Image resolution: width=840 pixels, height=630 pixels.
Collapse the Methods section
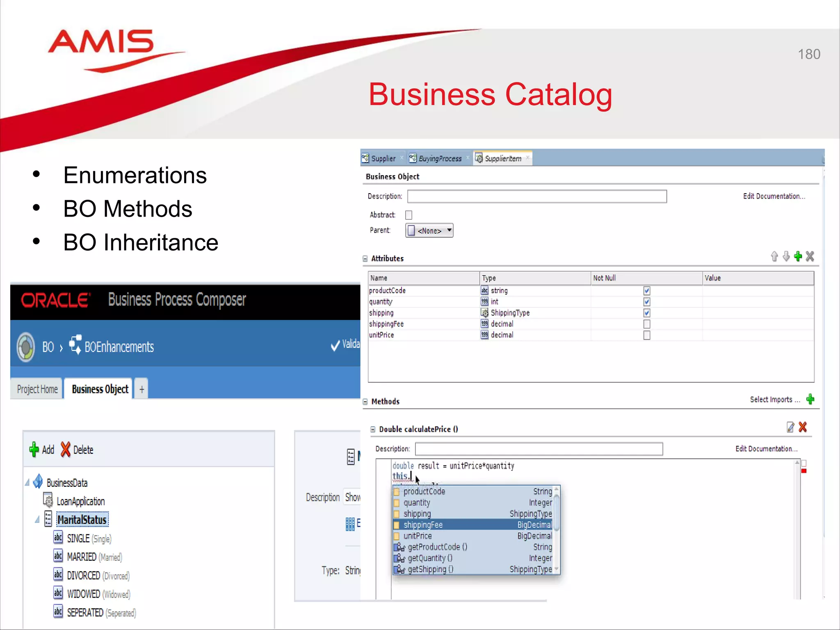click(x=365, y=402)
